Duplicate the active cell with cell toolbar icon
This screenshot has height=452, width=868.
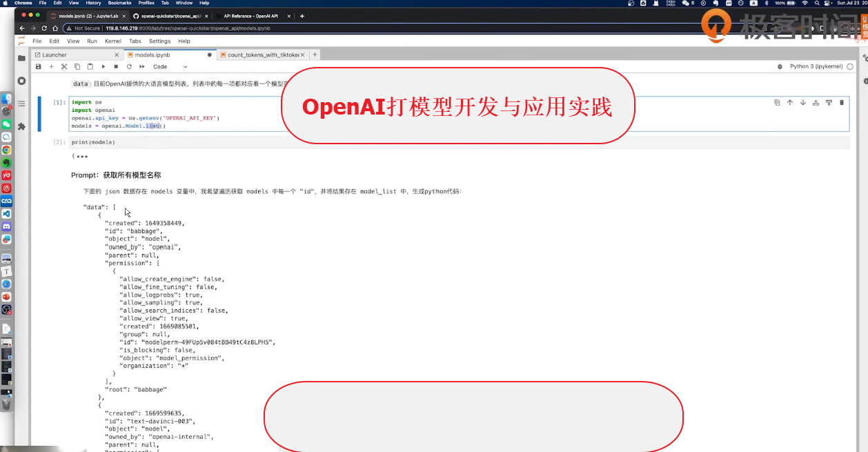(x=777, y=103)
